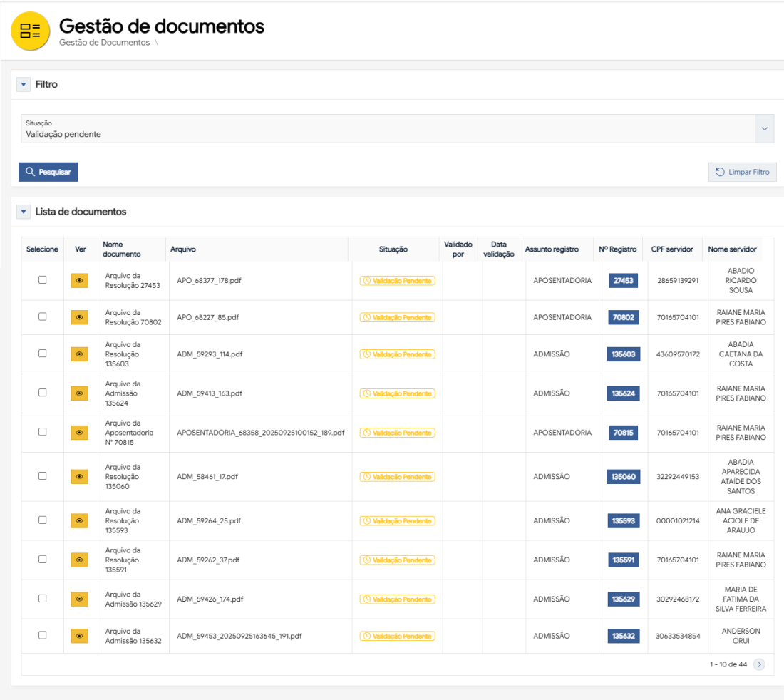Check the box for Admissão 135632 row
This screenshot has width=784, height=700.
pos(43,635)
